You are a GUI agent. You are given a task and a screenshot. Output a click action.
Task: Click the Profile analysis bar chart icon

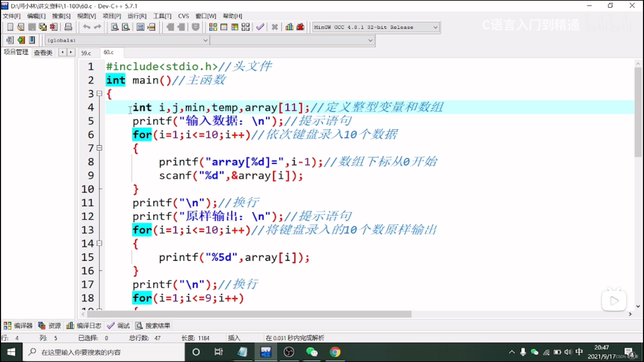tap(289, 27)
